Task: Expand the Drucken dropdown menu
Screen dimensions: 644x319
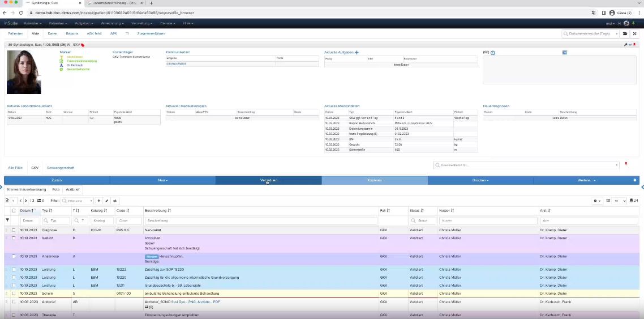Action: pyautogui.click(x=480, y=180)
